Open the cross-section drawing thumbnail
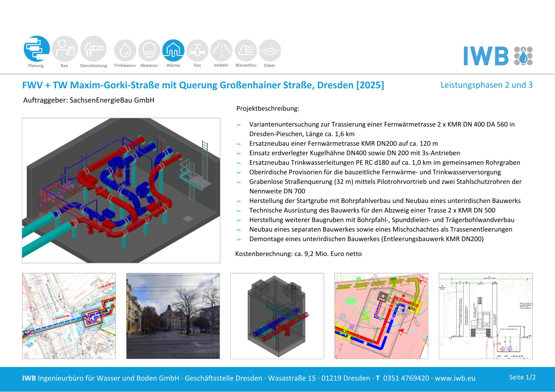Image resolution: width=555 pixels, height=392 pixels. [485, 316]
